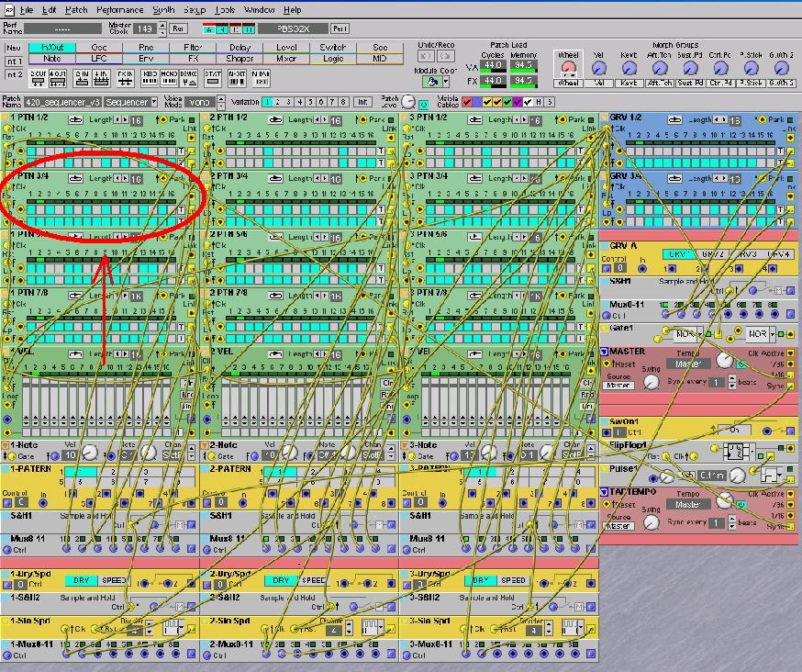Open the Synth menu
Screen dimensions: 802x672
(x=163, y=10)
